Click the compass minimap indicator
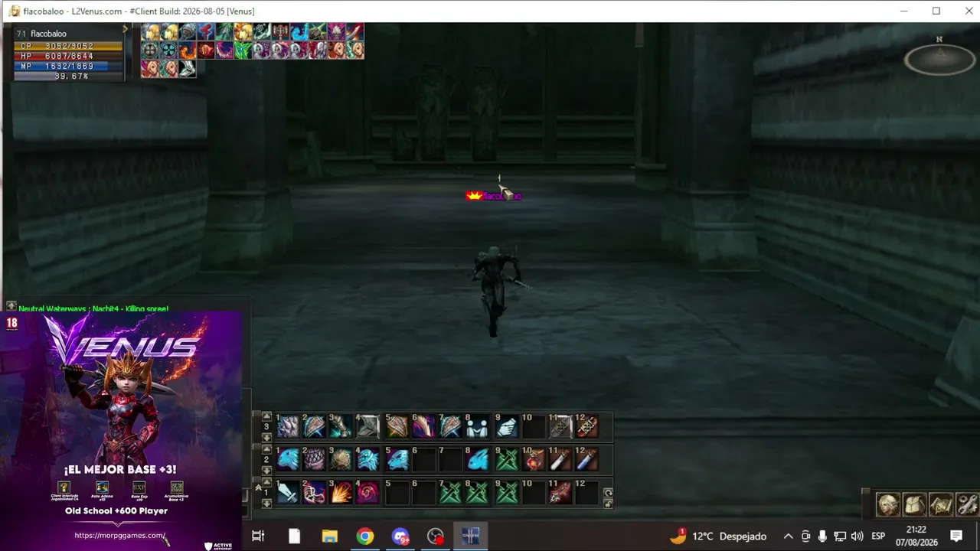The height and width of the screenshot is (551, 980). coord(939,59)
